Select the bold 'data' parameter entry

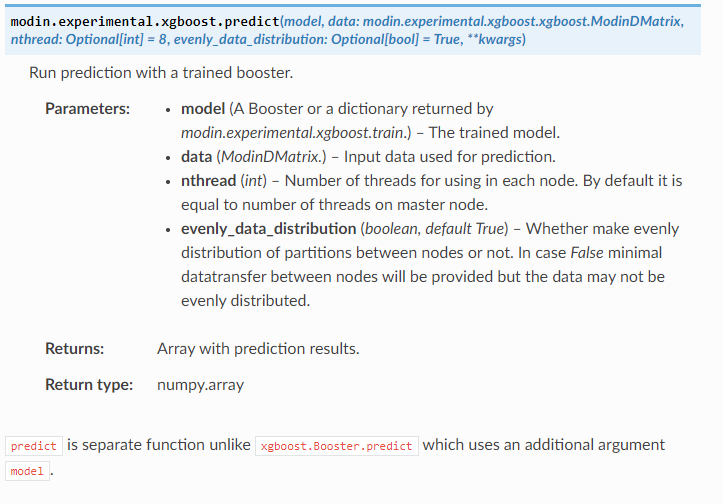click(196, 157)
